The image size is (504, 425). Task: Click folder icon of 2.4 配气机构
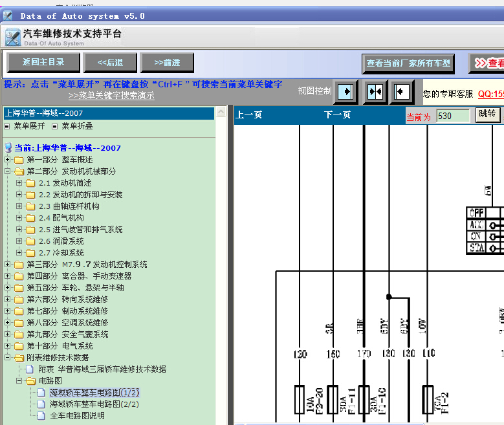[x=30, y=218]
